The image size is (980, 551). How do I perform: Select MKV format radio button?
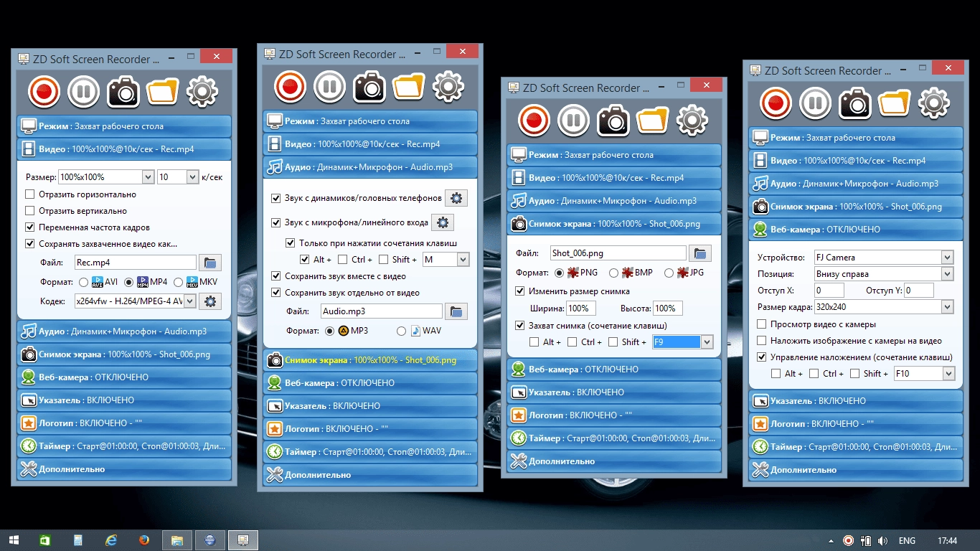click(179, 282)
